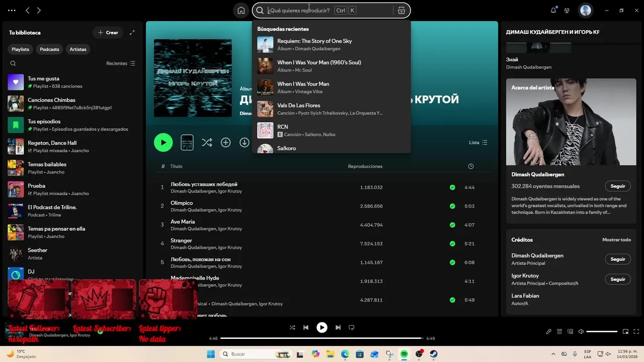This screenshot has height=362, width=644.
Task: Toggle saved check on the 6:08 track
Action: (452, 262)
